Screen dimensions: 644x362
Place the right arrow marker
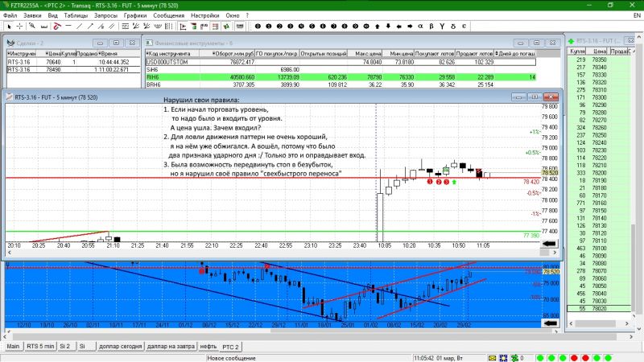click(x=410, y=27)
